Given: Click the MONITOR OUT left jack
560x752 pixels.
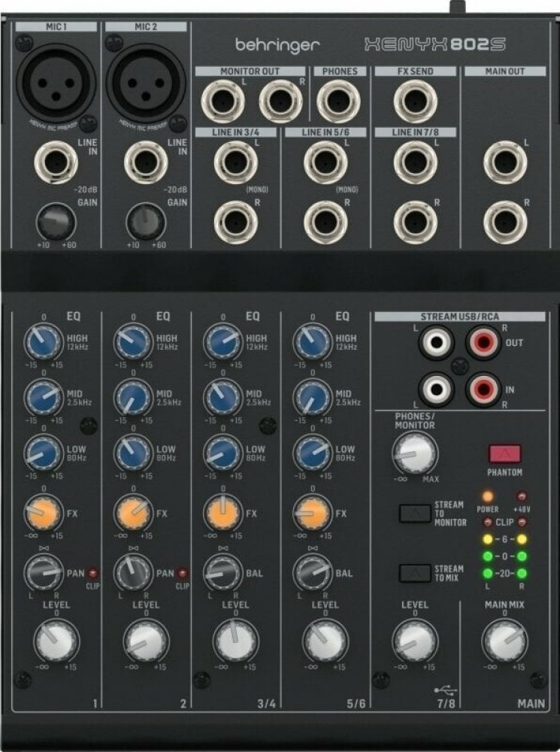Looking at the screenshot, I should pyautogui.click(x=222, y=102).
